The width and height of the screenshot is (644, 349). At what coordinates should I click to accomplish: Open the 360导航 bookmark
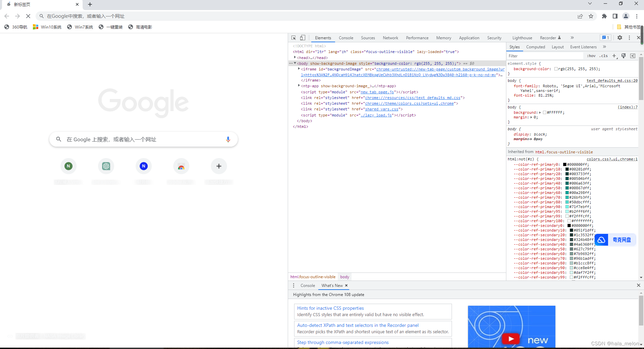pos(16,27)
